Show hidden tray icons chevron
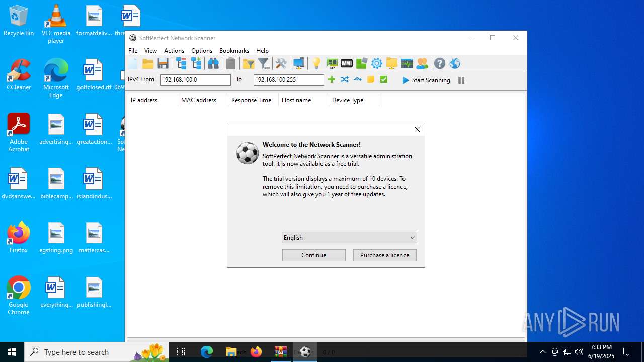Screen dimensions: 644x362 pos(543,352)
